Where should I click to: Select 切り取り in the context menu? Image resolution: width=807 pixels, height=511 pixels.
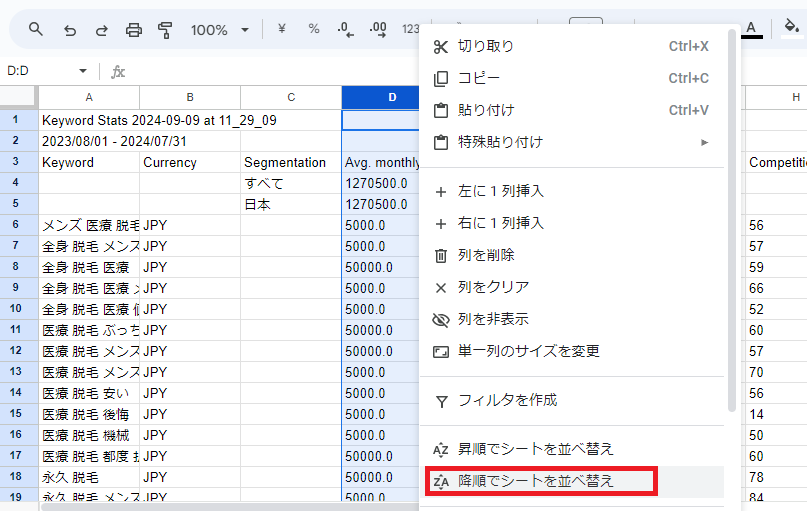pos(485,46)
